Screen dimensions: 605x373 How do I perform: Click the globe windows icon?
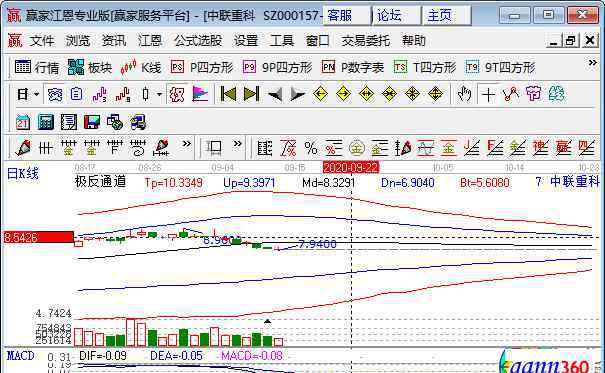[115, 122]
